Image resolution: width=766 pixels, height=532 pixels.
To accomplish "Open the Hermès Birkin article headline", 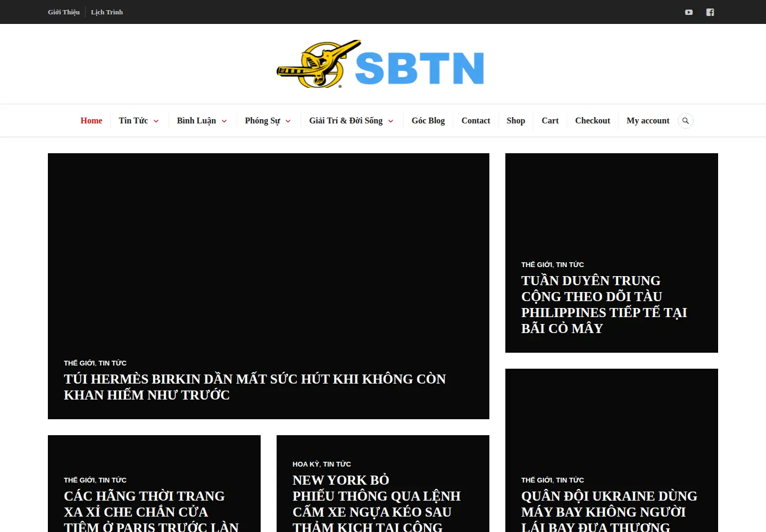I will point(255,387).
